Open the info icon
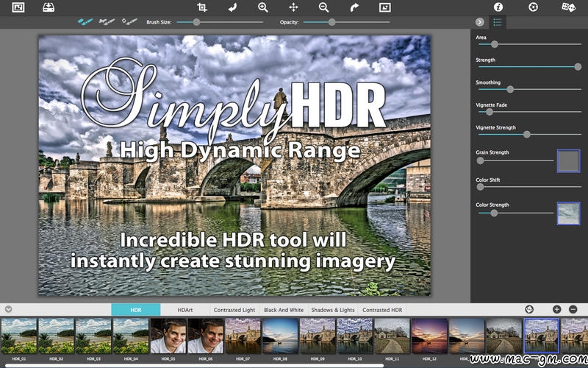The height and width of the screenshot is (368, 588). pyautogui.click(x=498, y=7)
